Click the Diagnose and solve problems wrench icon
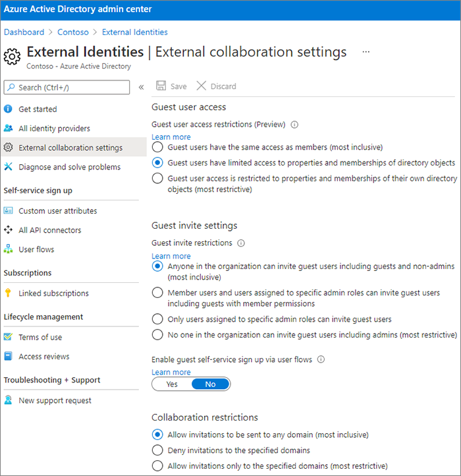Image resolution: width=461 pixels, height=476 pixels. pos(8,166)
